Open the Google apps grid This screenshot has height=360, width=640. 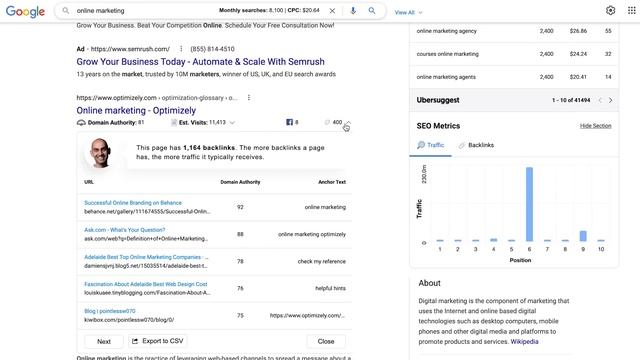pos(631,11)
